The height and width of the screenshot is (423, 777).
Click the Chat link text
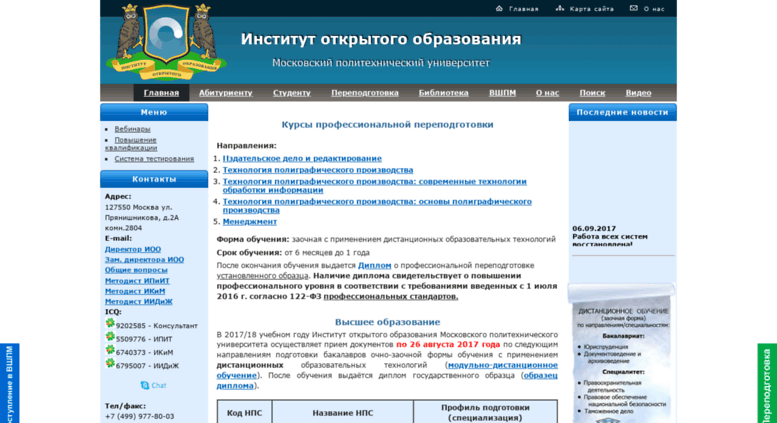click(159, 385)
